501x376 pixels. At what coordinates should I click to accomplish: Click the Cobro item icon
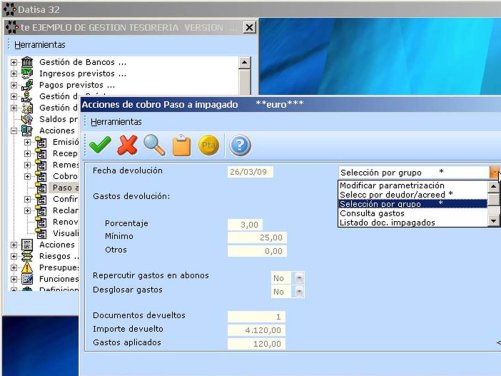click(x=41, y=176)
